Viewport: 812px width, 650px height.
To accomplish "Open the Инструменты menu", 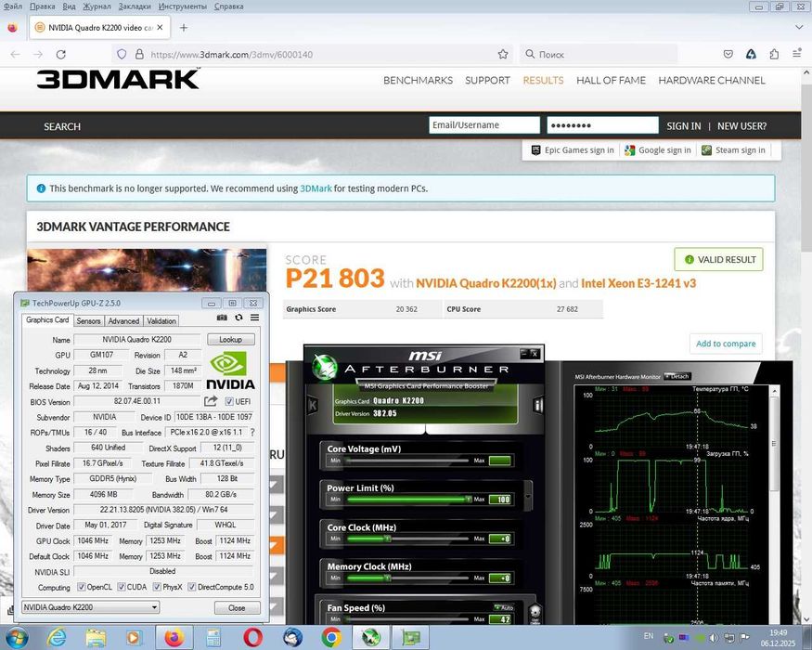I will 182,6.
